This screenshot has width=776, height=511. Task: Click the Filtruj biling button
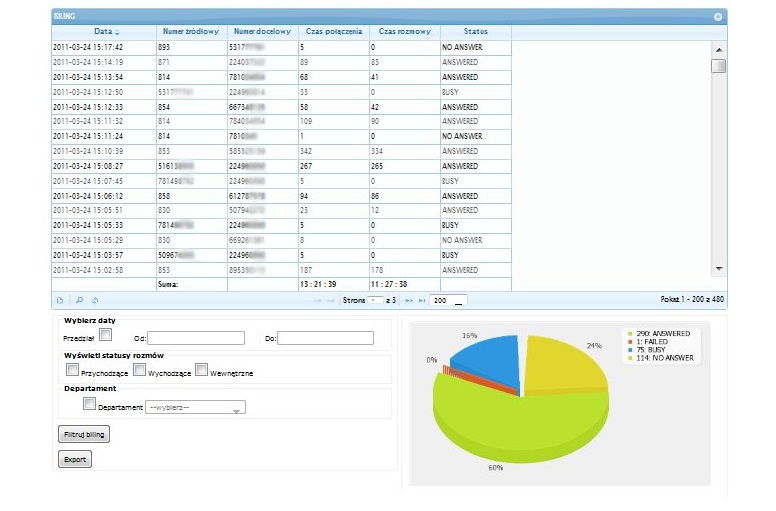coord(84,434)
